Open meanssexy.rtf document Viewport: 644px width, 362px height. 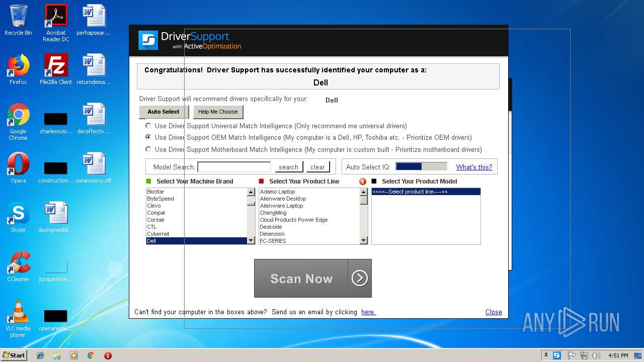coord(94,168)
